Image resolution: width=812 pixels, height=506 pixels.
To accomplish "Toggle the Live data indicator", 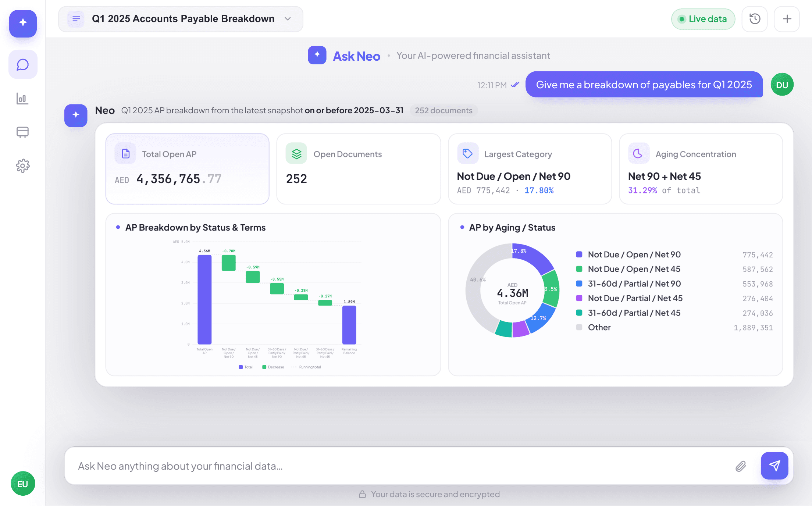I will (703, 19).
